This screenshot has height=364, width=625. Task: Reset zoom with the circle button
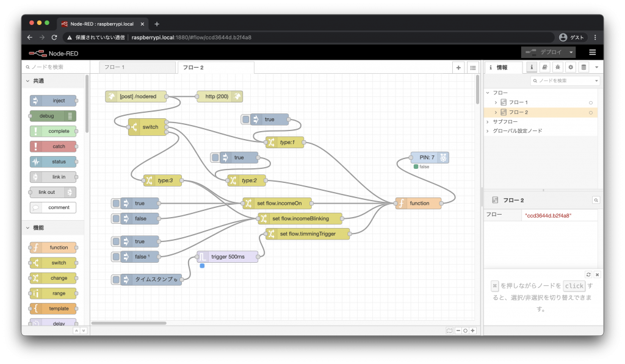click(465, 330)
